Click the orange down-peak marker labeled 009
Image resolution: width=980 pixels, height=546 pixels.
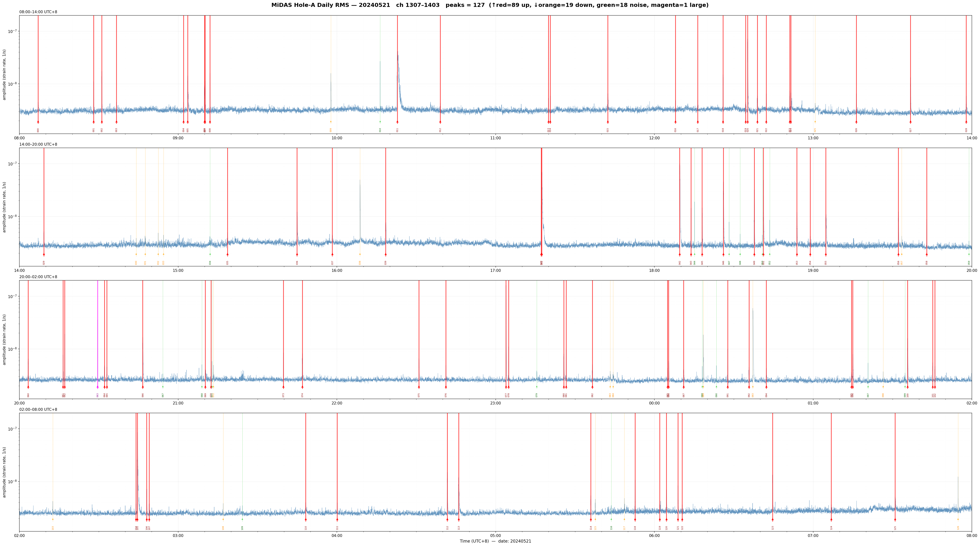tap(331, 122)
